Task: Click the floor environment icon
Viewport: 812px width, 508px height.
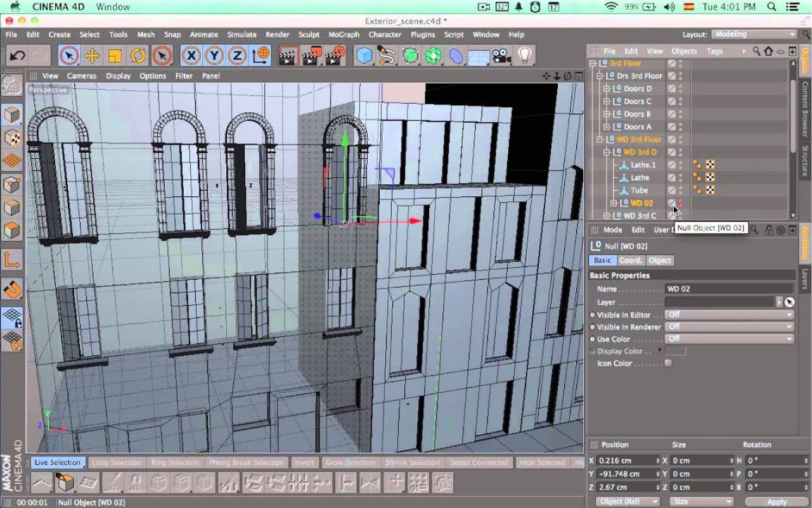Action: click(x=479, y=56)
